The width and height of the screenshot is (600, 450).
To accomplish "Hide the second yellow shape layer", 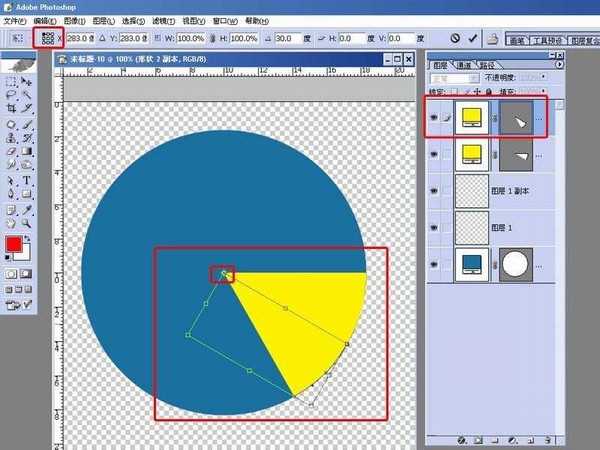I will click(434, 154).
